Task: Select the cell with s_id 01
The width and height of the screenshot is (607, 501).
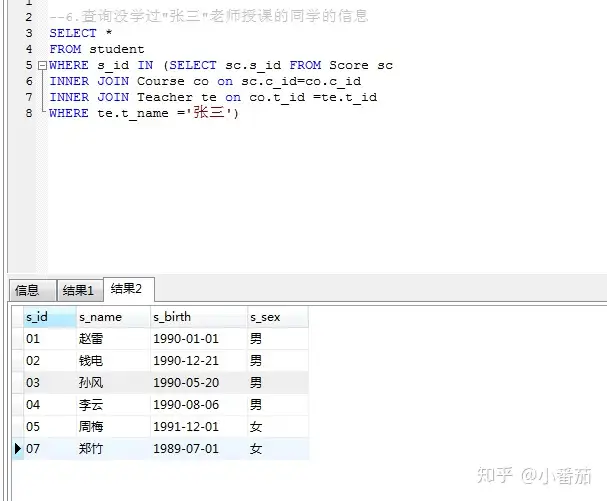Action: click(x=50, y=339)
